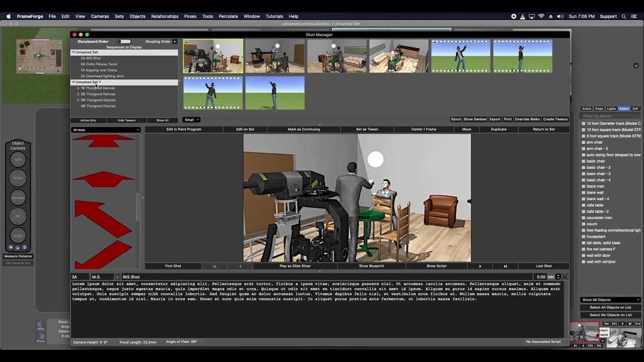Click the elevate object control dial

pyautogui.click(x=18, y=198)
